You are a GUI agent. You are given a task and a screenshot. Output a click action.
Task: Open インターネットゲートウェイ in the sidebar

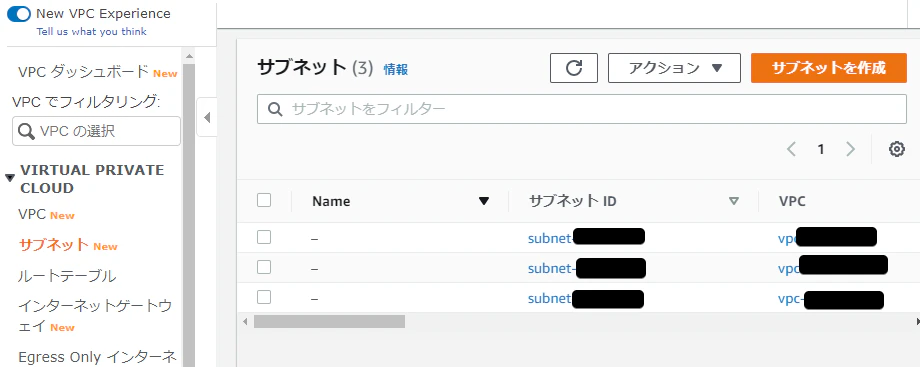(95, 316)
